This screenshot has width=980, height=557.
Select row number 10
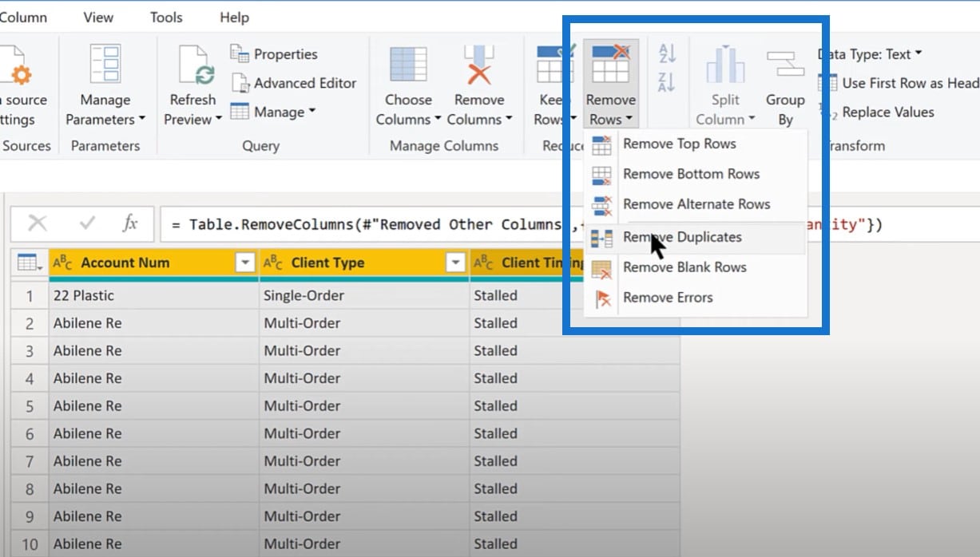[x=29, y=544]
